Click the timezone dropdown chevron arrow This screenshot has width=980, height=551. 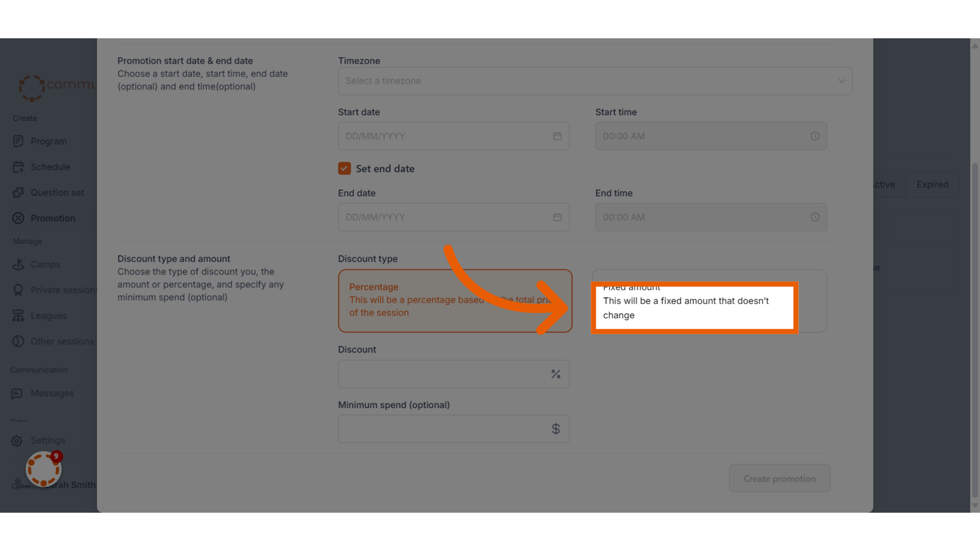(x=842, y=81)
